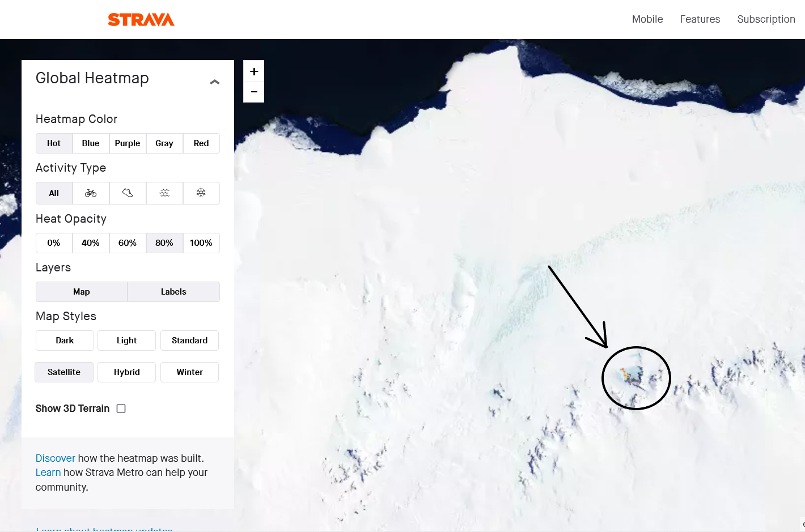Screen dimensions: 805x532
Task: Set heat opacity to 40%
Action: [91, 243]
